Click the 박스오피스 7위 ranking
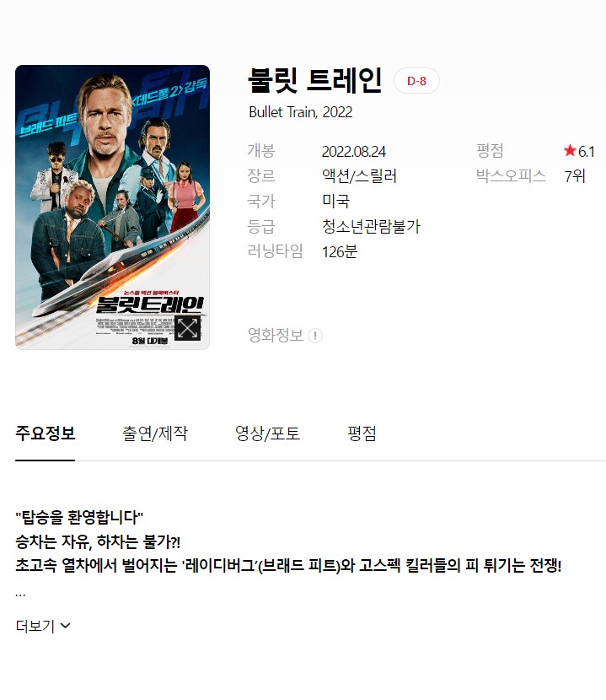Image resolution: width=606 pixels, height=700 pixels. coord(575,176)
